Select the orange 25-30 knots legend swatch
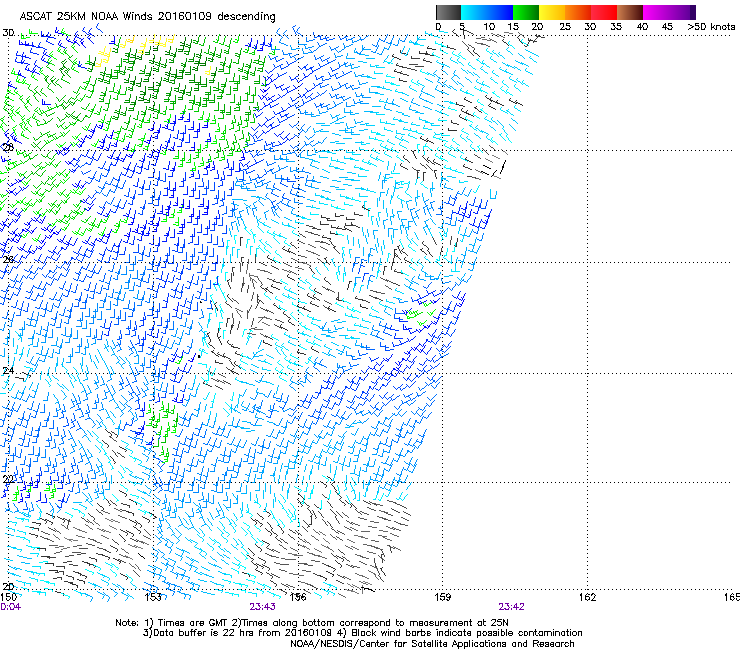 pyautogui.click(x=578, y=12)
